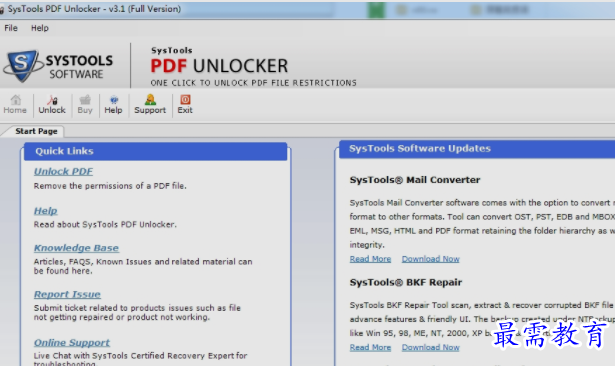Image resolution: width=615 pixels, height=366 pixels.
Task: Click the SysTools Software Updates header
Action: click(477, 149)
